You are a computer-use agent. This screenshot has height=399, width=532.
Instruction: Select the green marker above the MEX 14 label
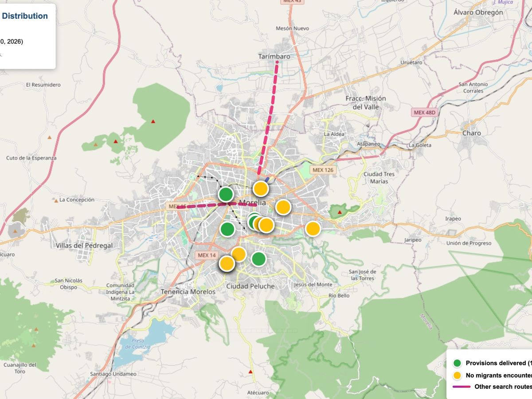pos(227,229)
